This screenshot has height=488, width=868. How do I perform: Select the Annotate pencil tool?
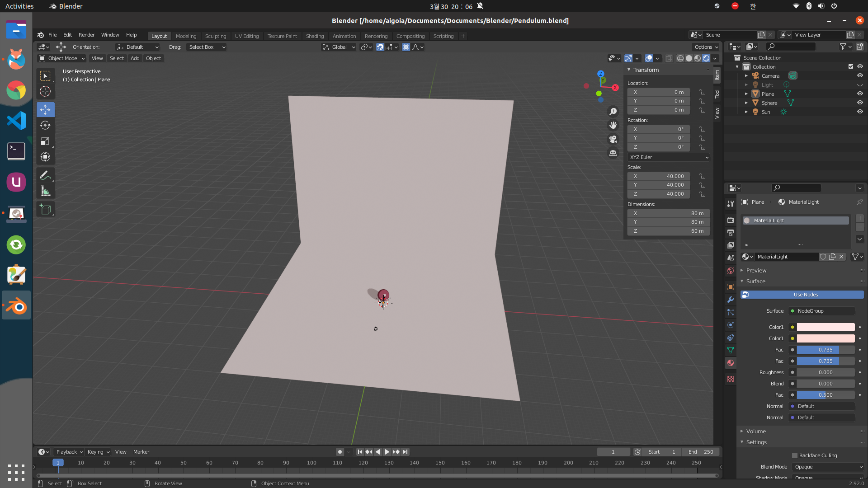pos(45,175)
